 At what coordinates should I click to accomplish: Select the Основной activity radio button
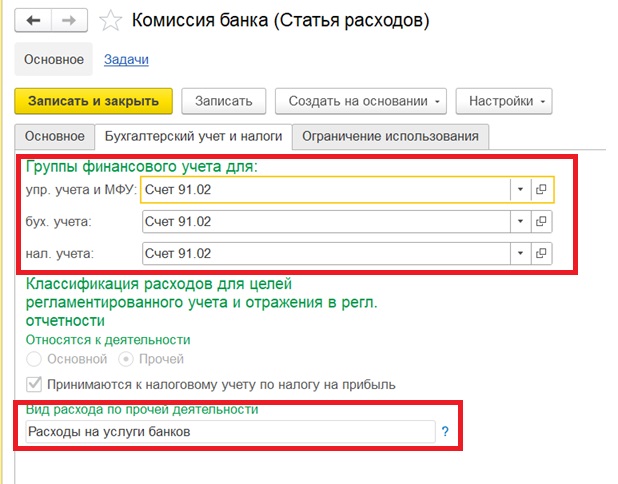click(34, 359)
